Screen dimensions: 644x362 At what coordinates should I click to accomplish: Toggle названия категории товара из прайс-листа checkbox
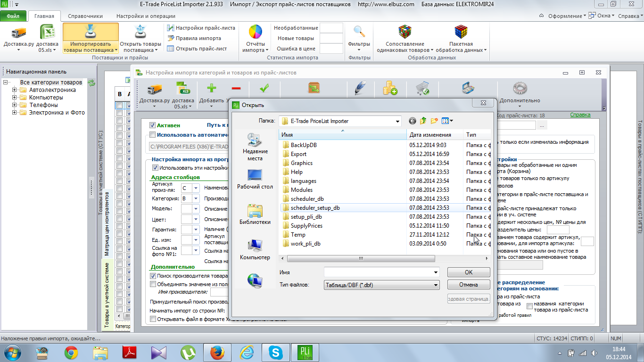click(x=529, y=306)
